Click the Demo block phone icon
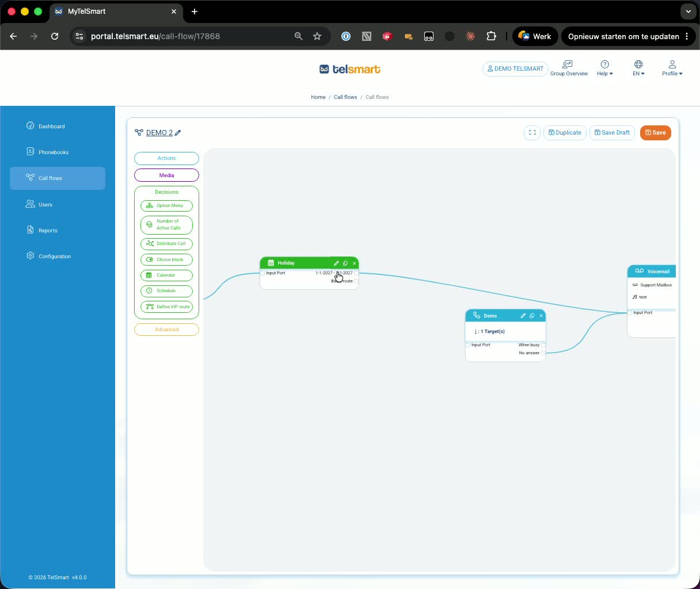This screenshot has height=589, width=700. pyautogui.click(x=476, y=315)
